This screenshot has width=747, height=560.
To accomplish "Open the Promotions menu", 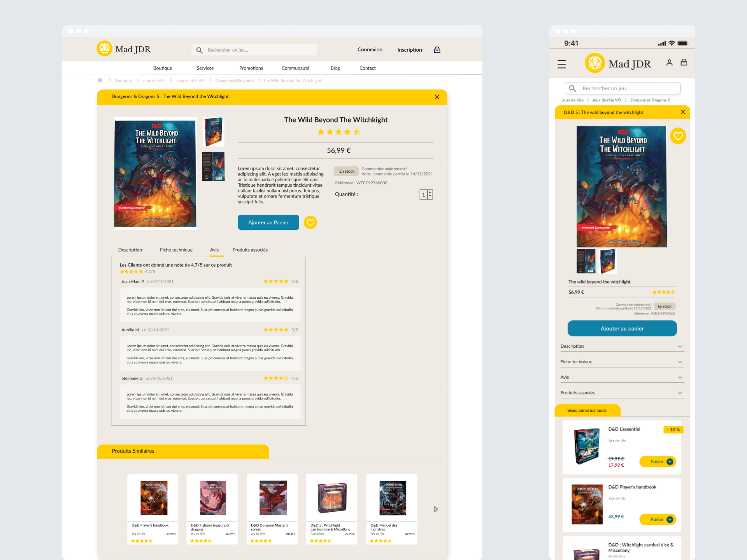I will click(251, 68).
